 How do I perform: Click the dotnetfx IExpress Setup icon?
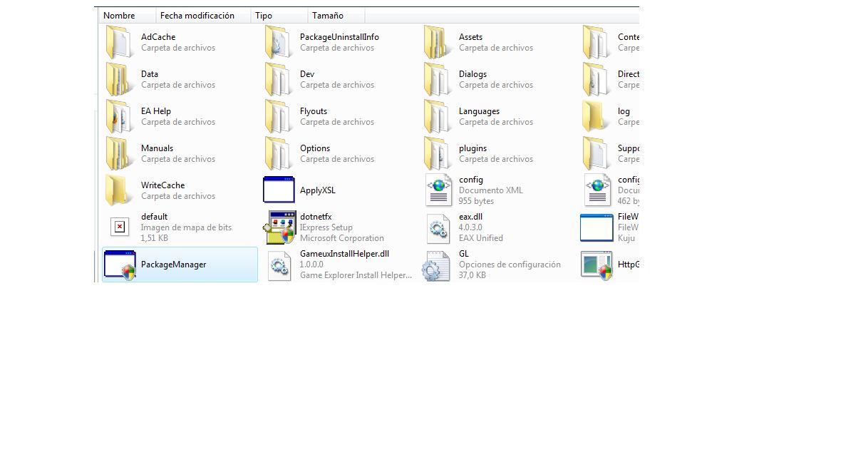[279, 227]
